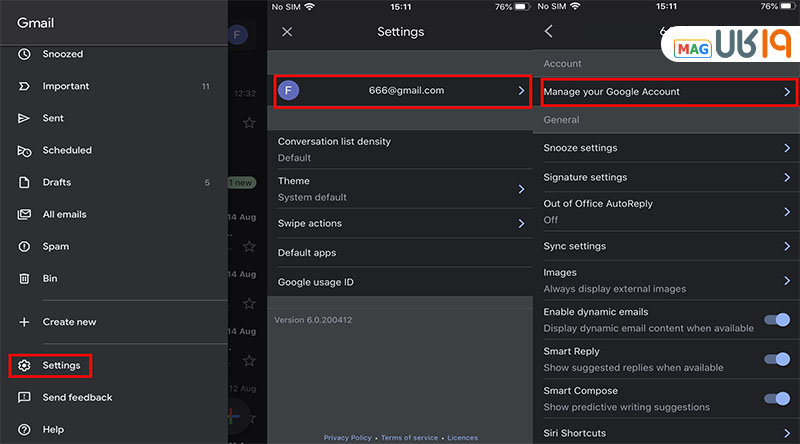Open Drafts in the Gmail menu
Image resolution: width=800 pixels, height=444 pixels.
coord(57,182)
